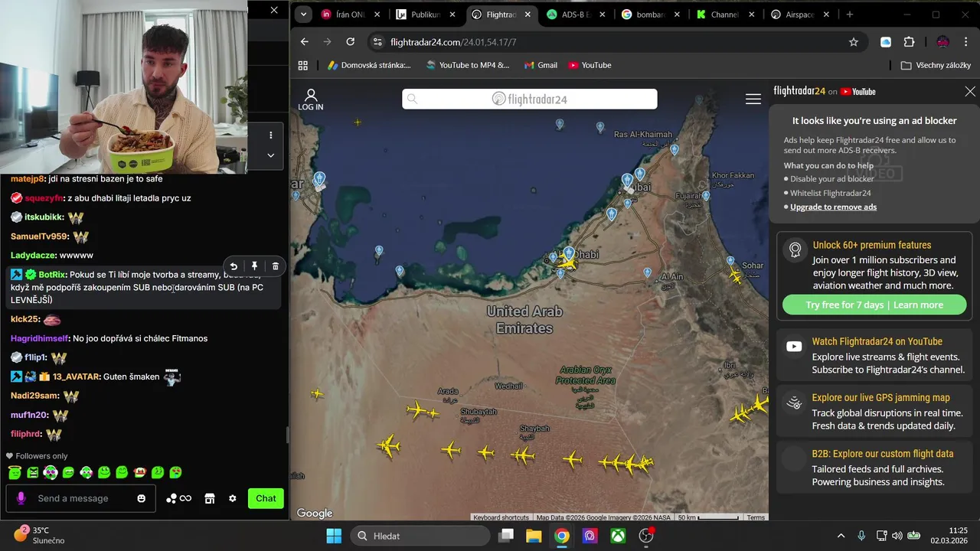Show hidden system tray icons
980x551 pixels.
point(841,536)
